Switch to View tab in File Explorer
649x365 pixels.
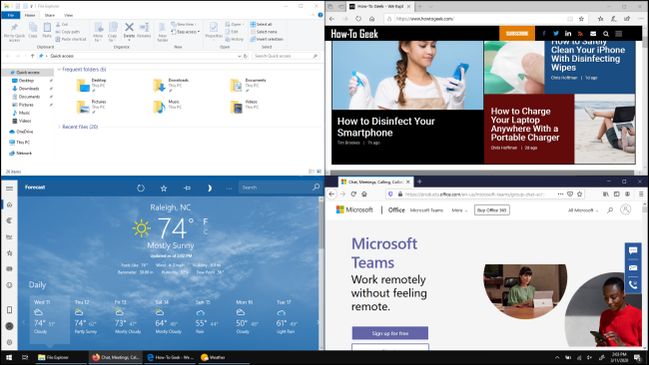68,15
